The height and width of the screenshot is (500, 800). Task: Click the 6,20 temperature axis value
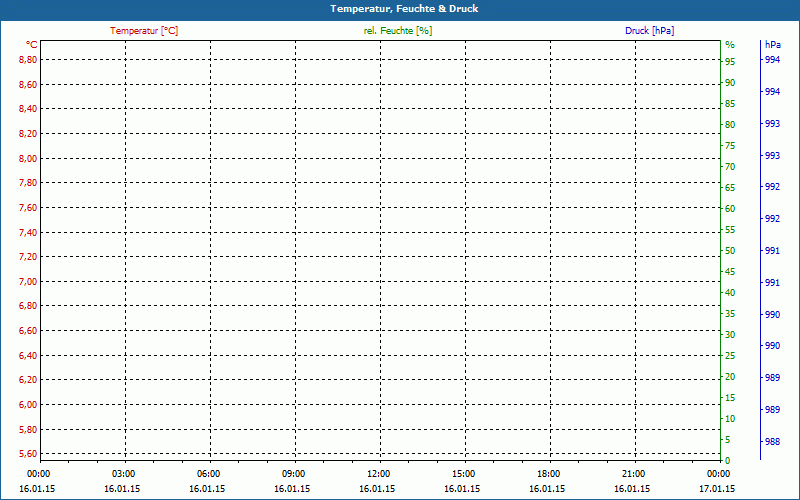[28, 380]
